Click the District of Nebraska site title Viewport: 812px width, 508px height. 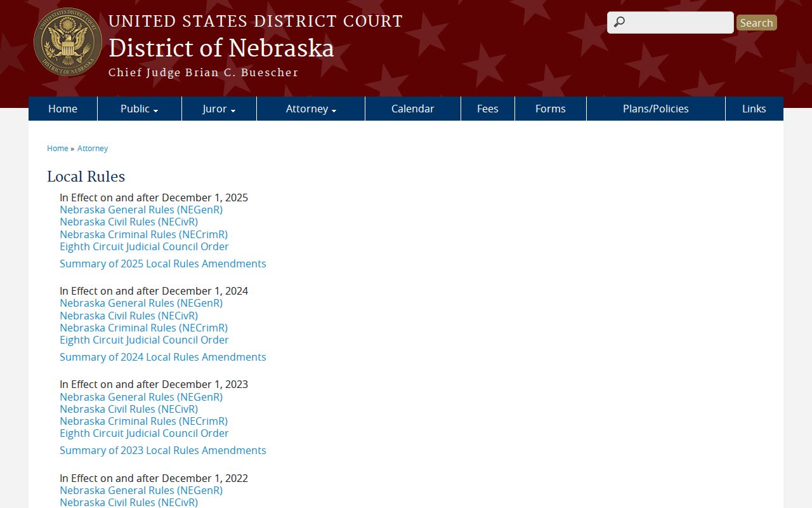[x=221, y=48]
